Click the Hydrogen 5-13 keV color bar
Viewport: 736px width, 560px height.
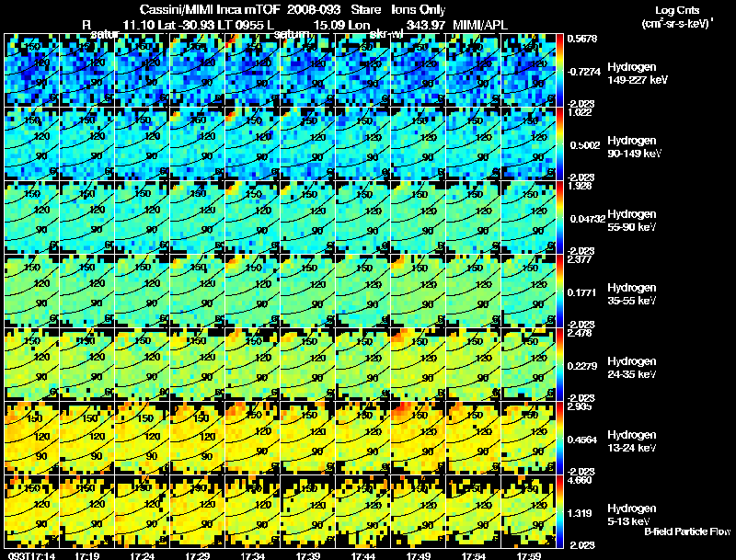point(559,511)
